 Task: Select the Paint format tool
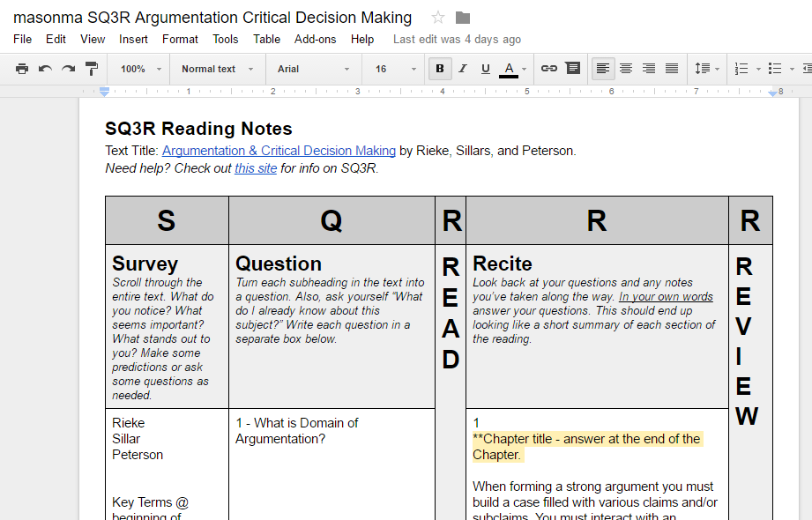pos(91,68)
